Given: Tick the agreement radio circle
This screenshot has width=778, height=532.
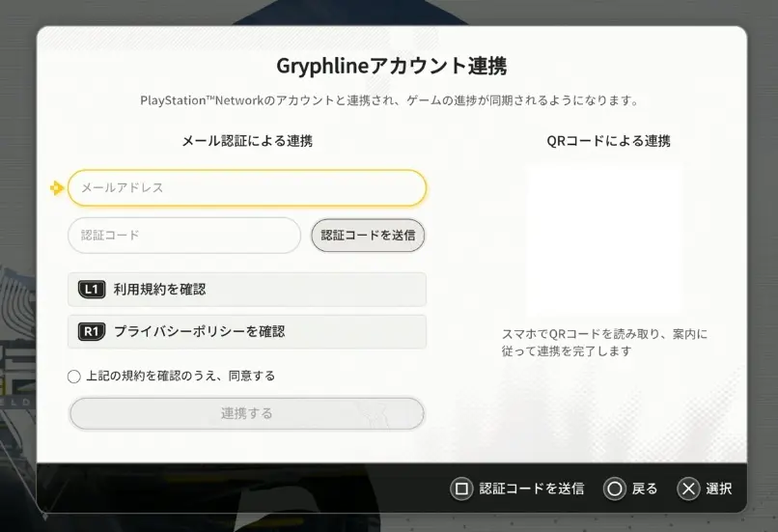Looking at the screenshot, I should pos(74,377).
